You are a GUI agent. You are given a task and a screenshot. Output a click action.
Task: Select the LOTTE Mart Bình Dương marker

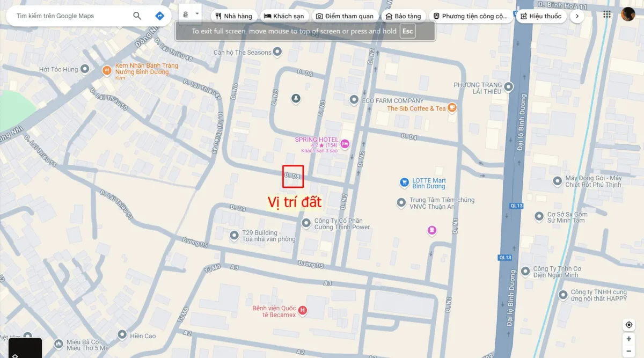405,182
